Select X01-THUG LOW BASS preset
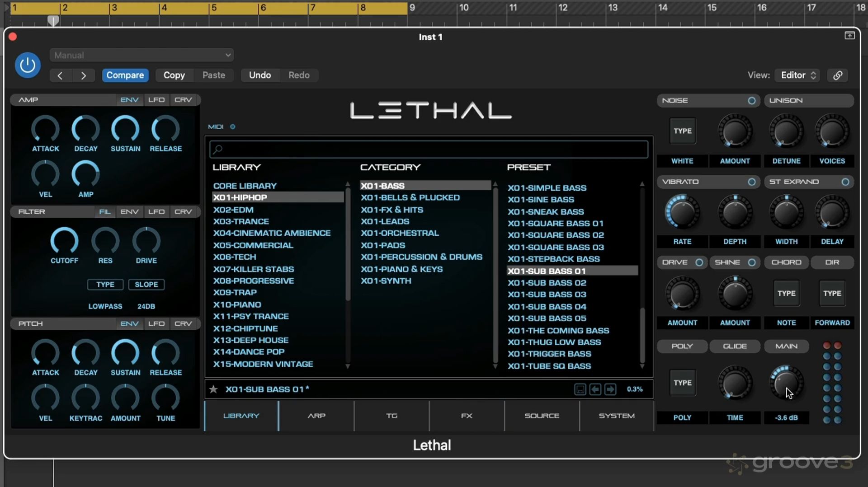The width and height of the screenshot is (868, 487). (554, 342)
